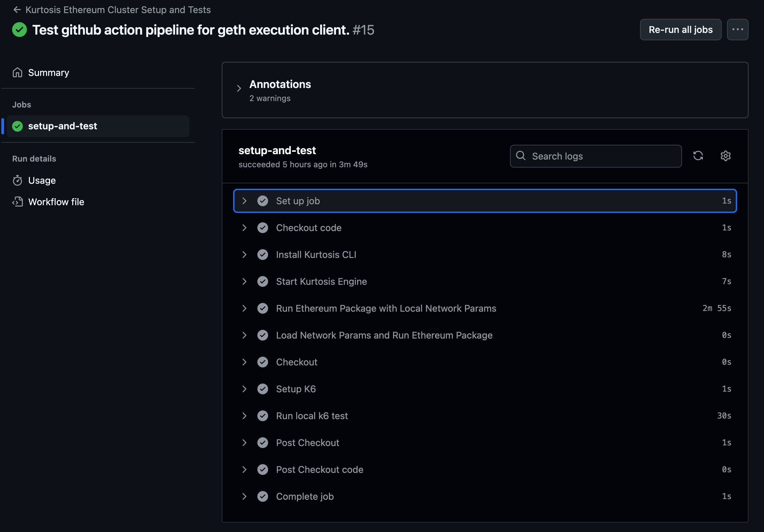764x532 pixels.
Task: Expand the Post Checkout step chevron
Action: click(244, 443)
